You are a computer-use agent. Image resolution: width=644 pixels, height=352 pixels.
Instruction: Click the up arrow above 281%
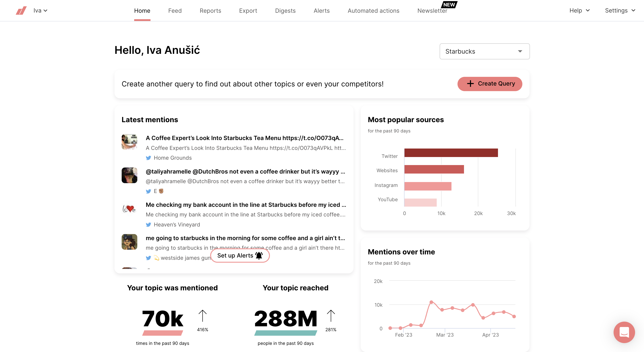[x=331, y=316]
